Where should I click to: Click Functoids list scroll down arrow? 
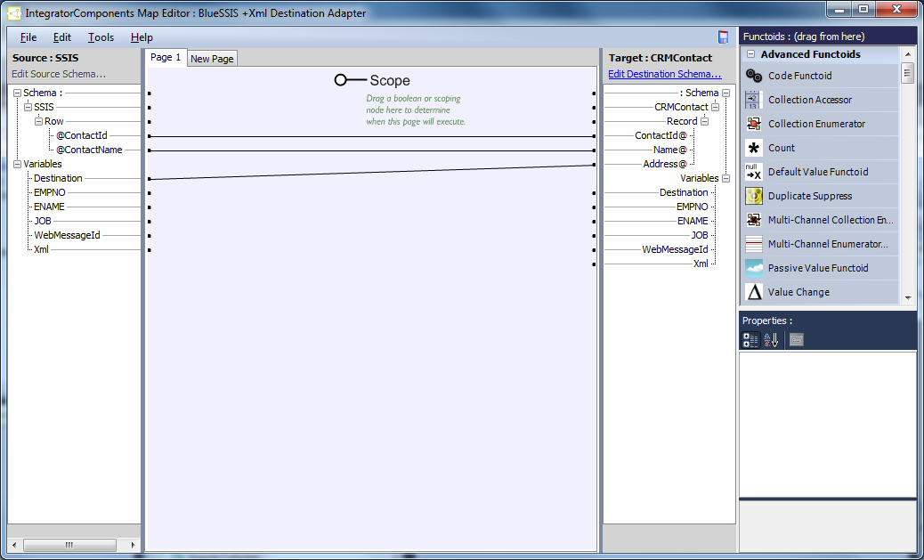(x=907, y=298)
